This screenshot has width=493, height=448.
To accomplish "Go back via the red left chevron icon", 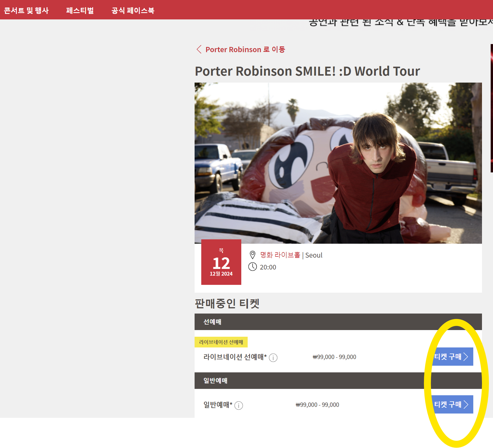I will 199,49.
